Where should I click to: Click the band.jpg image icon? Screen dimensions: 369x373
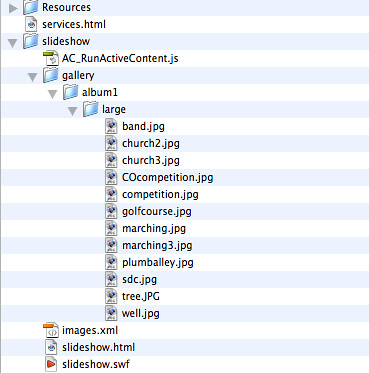(111, 126)
